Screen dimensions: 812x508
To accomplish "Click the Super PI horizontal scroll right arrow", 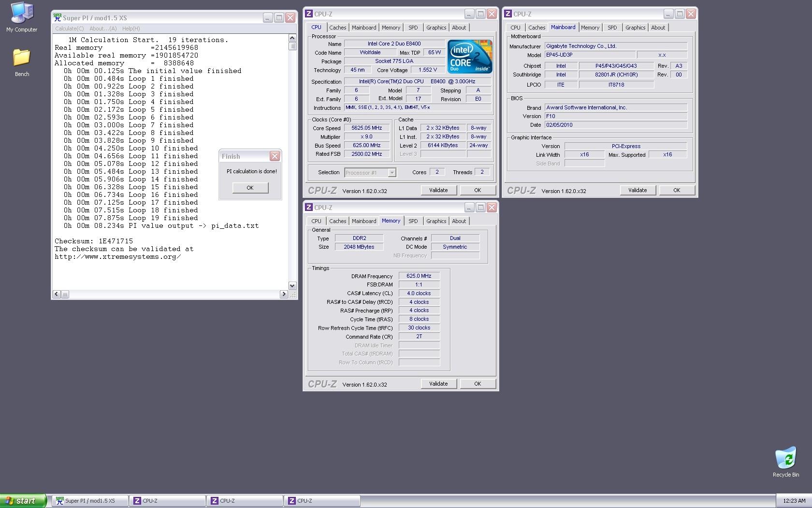I will (284, 294).
